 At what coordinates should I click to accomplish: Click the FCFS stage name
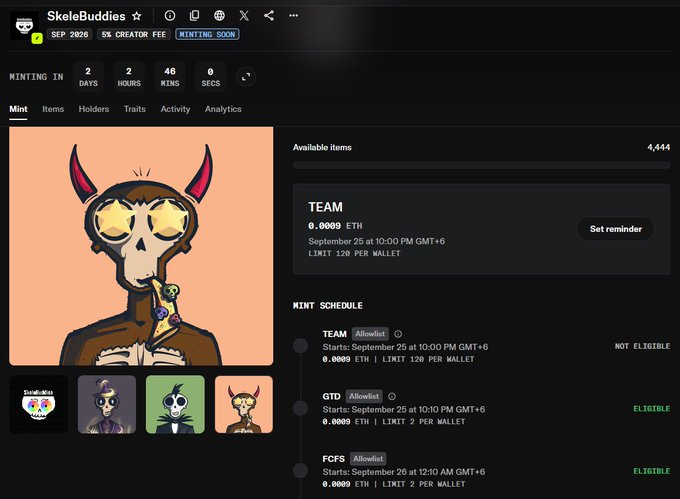click(333, 459)
